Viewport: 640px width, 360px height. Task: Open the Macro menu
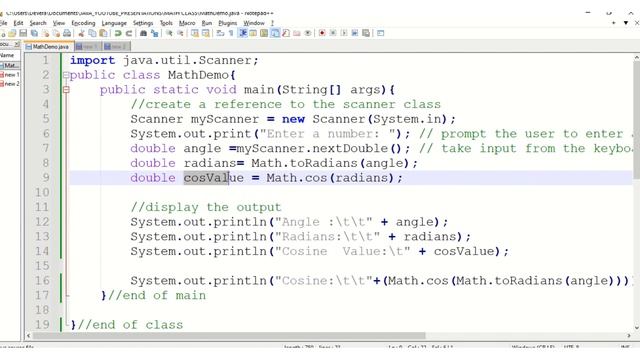point(187,23)
